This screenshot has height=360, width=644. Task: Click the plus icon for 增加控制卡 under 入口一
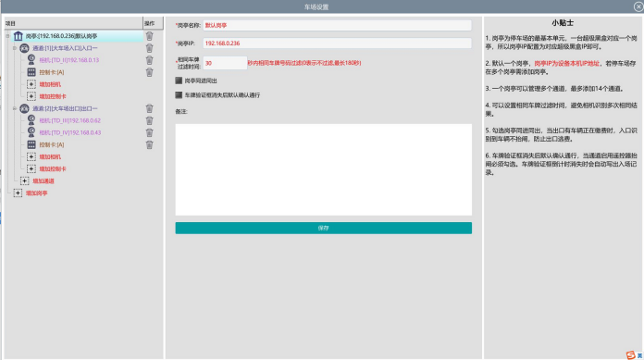coord(31,96)
